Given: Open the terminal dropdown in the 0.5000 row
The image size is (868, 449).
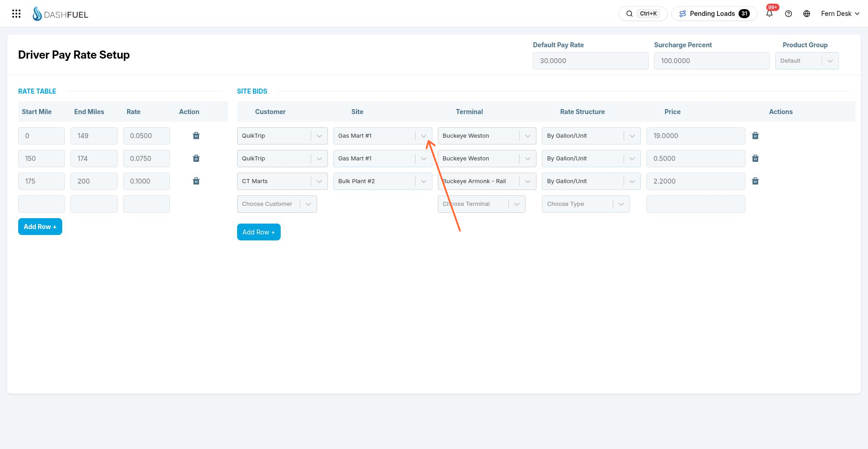Looking at the screenshot, I should 487,159.
